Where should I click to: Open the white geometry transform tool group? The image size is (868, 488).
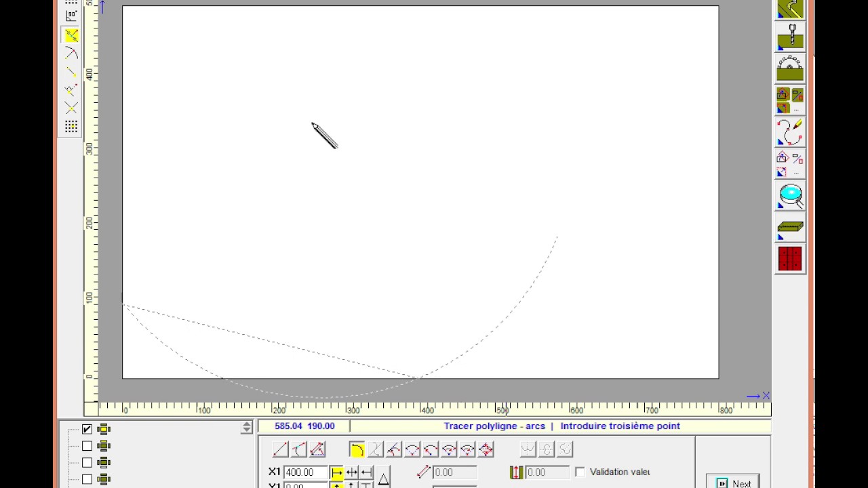(x=790, y=165)
